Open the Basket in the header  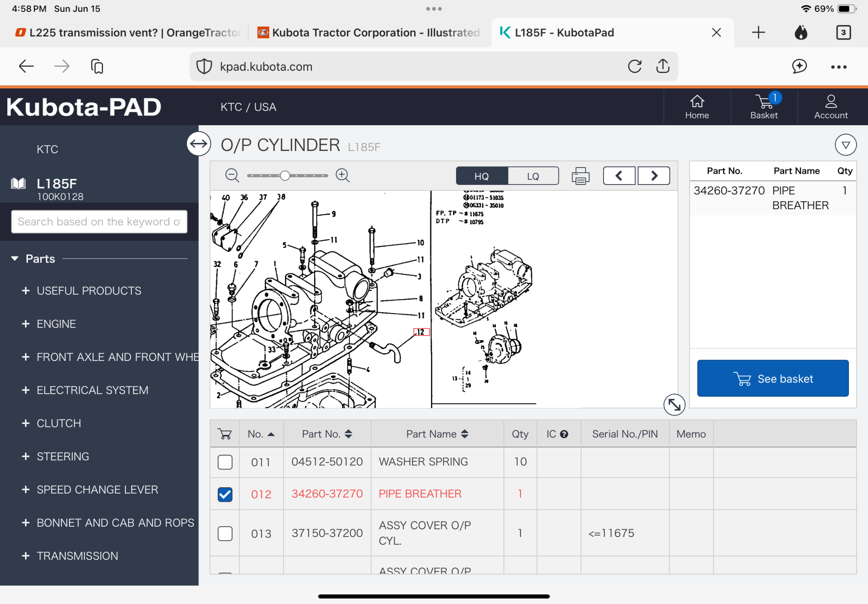click(x=764, y=107)
